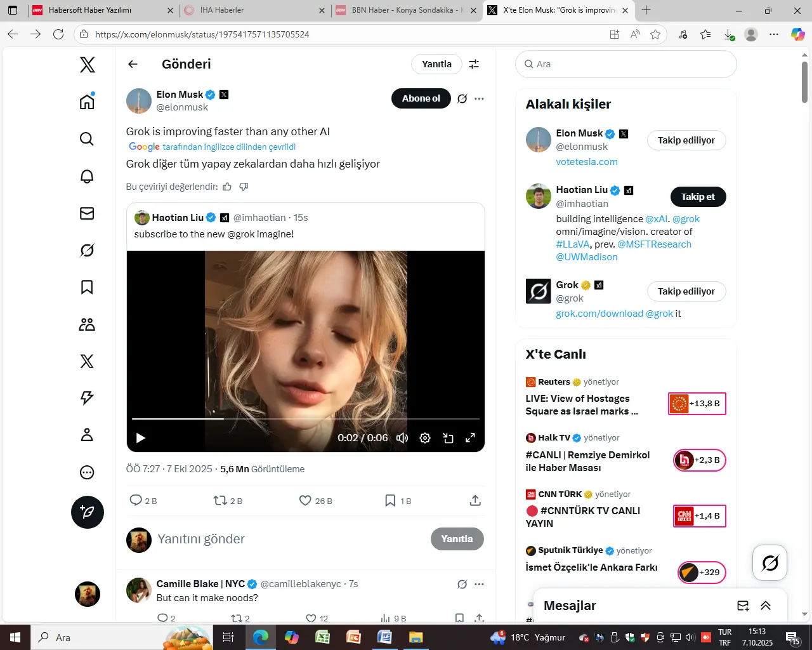Screen dimensions: 812x650
Task: Expand the Mesajlar panel
Action: click(766, 606)
